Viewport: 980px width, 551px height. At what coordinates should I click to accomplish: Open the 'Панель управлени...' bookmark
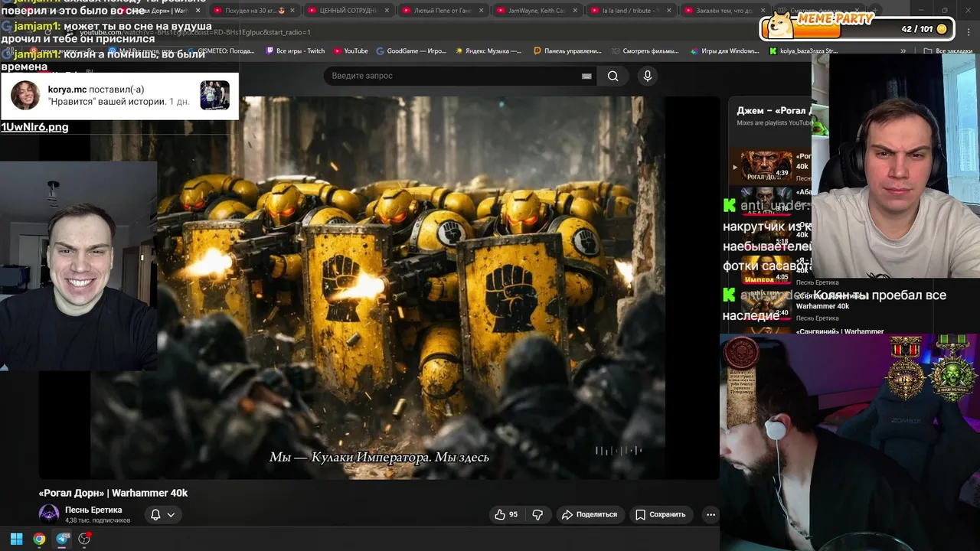(x=567, y=51)
